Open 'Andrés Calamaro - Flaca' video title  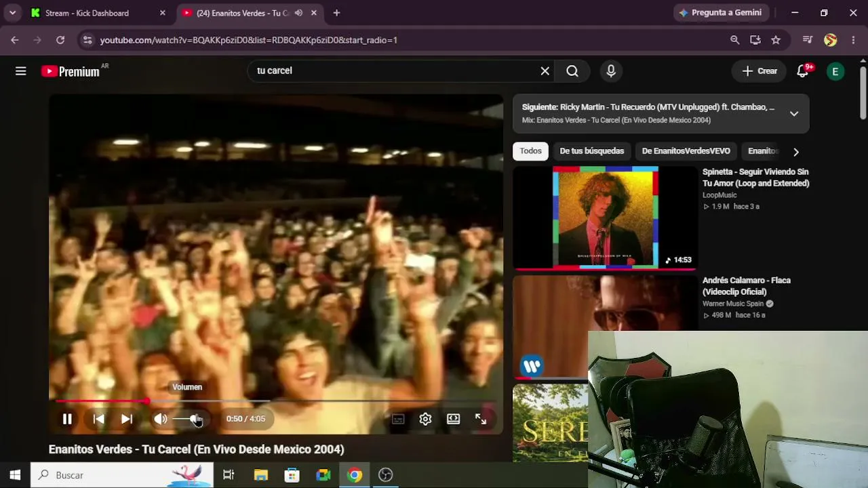tap(747, 286)
